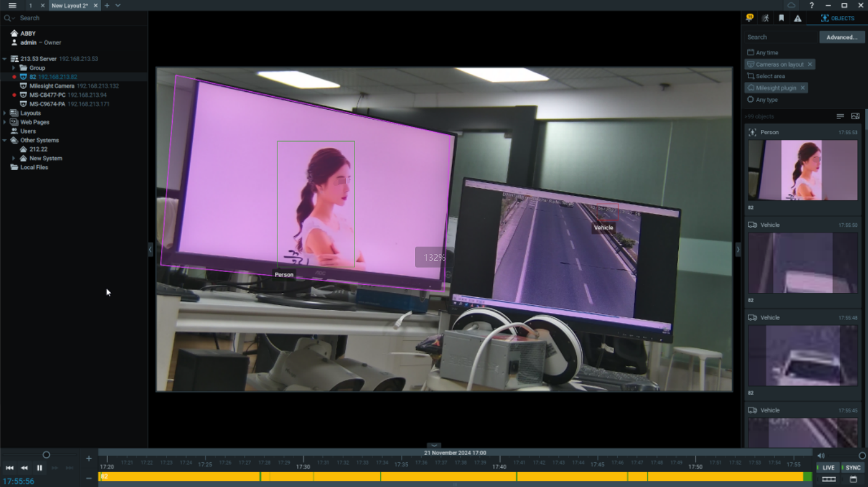Image resolution: width=868 pixels, height=487 pixels.
Task: Collapse the right panel arrow handle
Action: (738, 250)
